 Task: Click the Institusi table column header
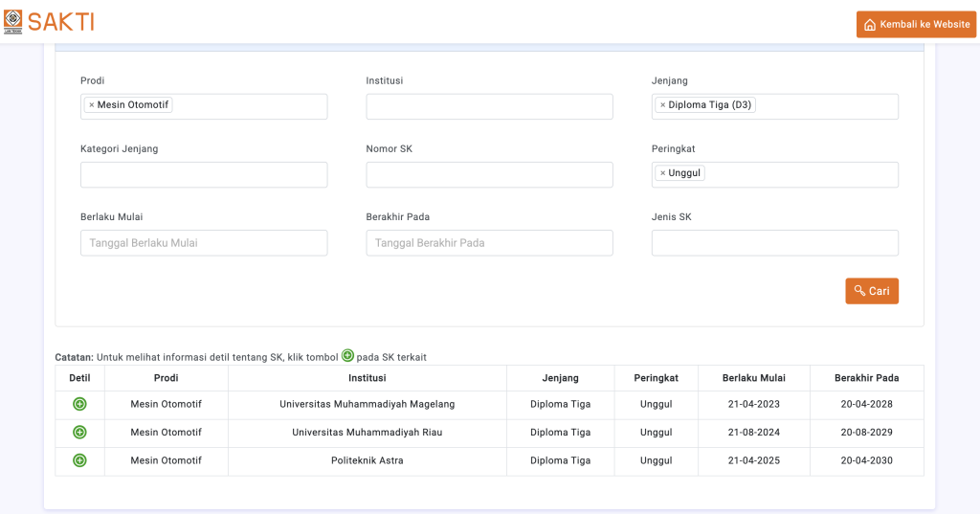367,378
